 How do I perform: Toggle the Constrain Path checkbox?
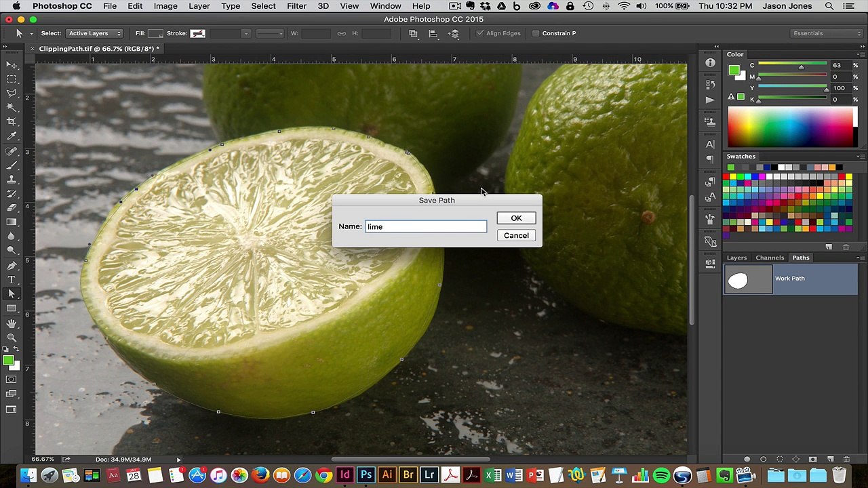tap(536, 33)
